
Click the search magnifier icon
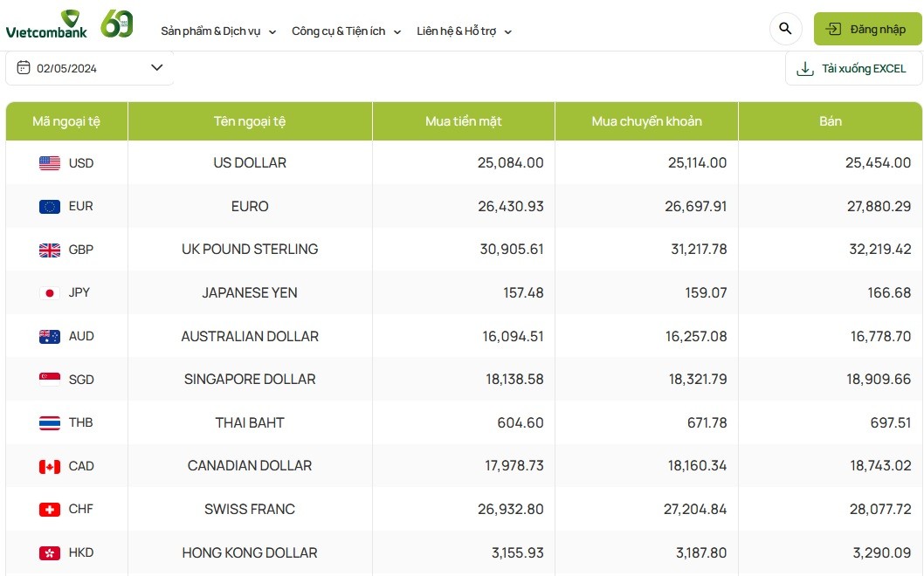pos(785,28)
